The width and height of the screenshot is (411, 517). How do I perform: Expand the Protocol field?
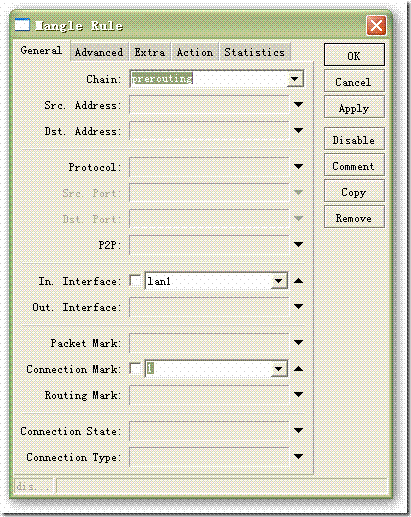(298, 166)
